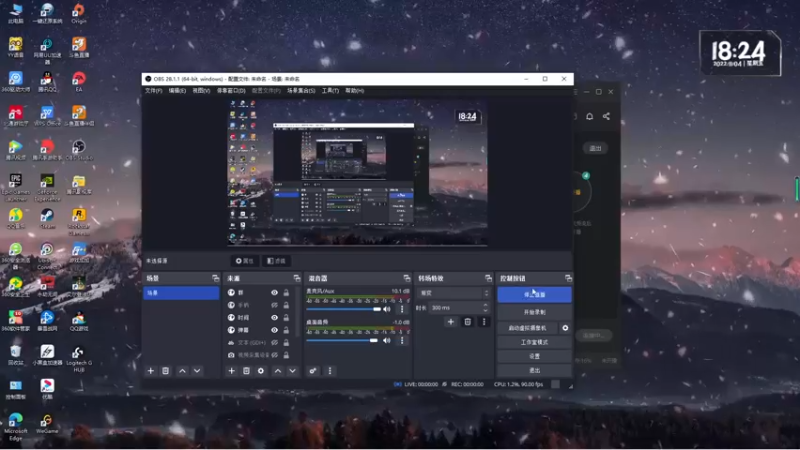Delete the scene transition with the trash icon
800x450 pixels.
click(x=467, y=322)
